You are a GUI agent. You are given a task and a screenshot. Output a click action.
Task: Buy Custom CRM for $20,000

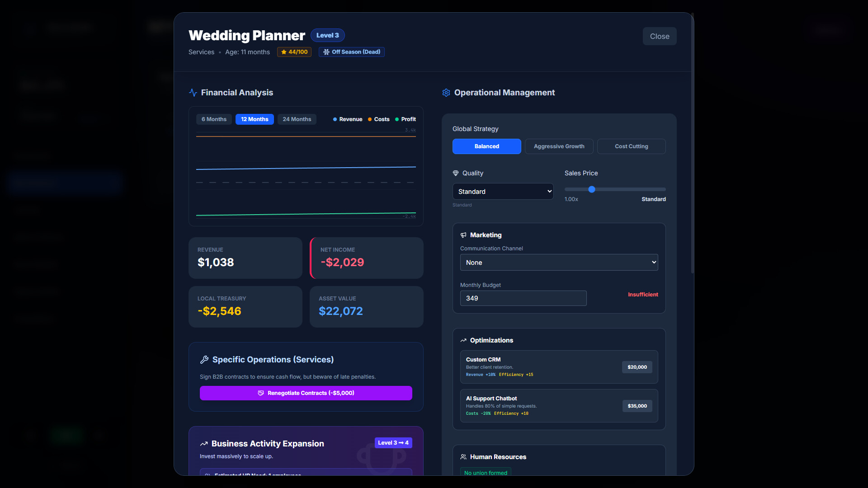(637, 367)
